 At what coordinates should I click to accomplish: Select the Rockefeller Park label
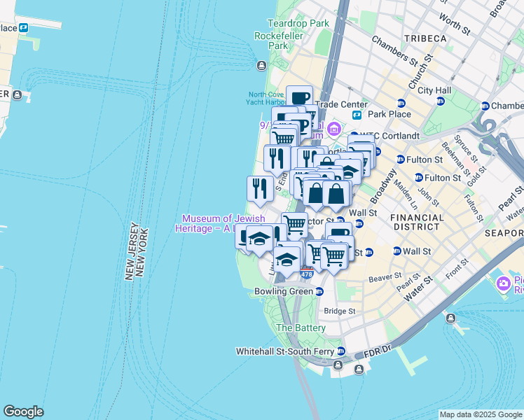point(278,41)
